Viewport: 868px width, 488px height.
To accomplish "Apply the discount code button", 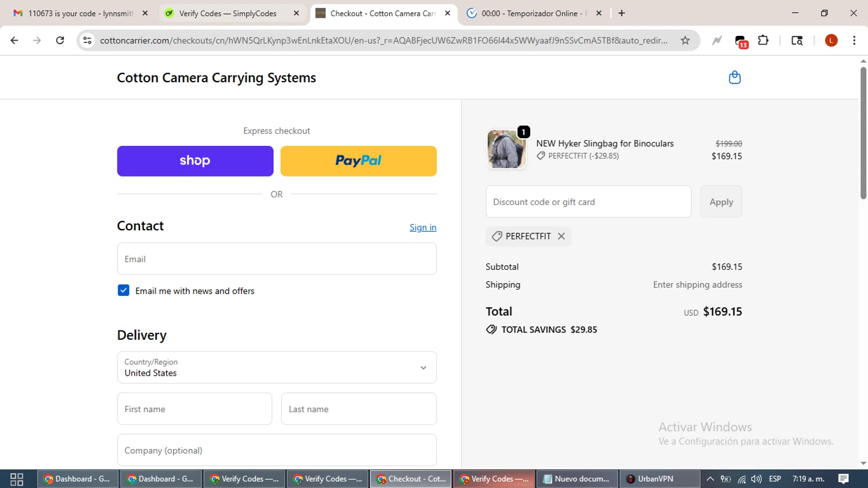I will pyautogui.click(x=721, y=202).
